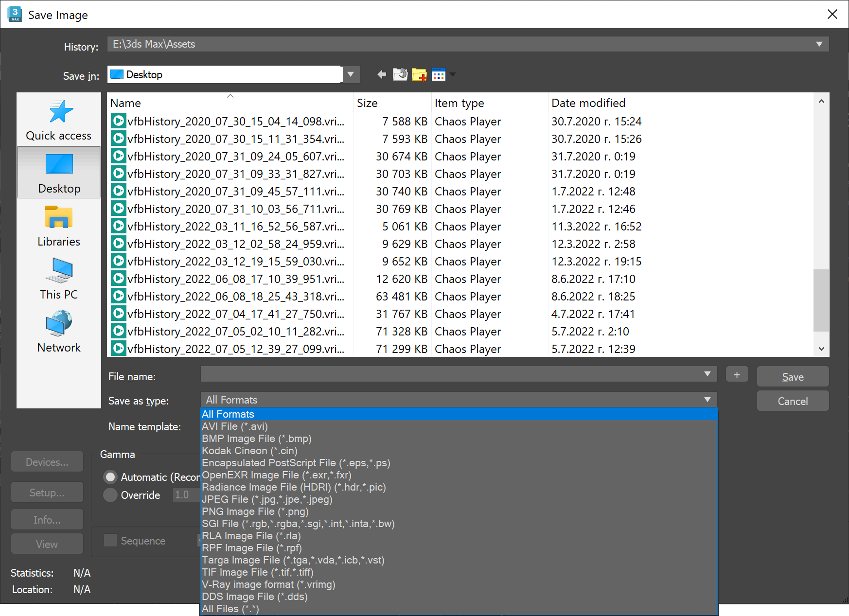Viewport: 849px width, 616px height.
Task: Select the Automatic gamma radio button
Action: [110, 477]
